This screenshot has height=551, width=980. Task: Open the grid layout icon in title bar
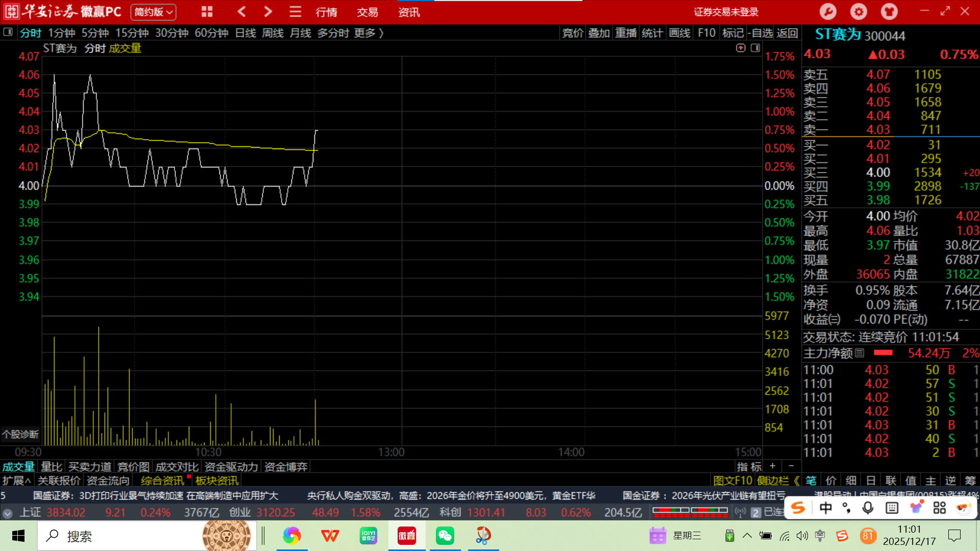pyautogui.click(x=207, y=12)
